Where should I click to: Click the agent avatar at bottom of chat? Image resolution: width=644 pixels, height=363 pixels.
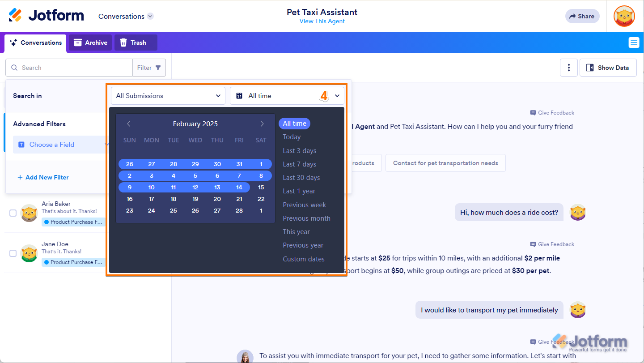[245, 357]
